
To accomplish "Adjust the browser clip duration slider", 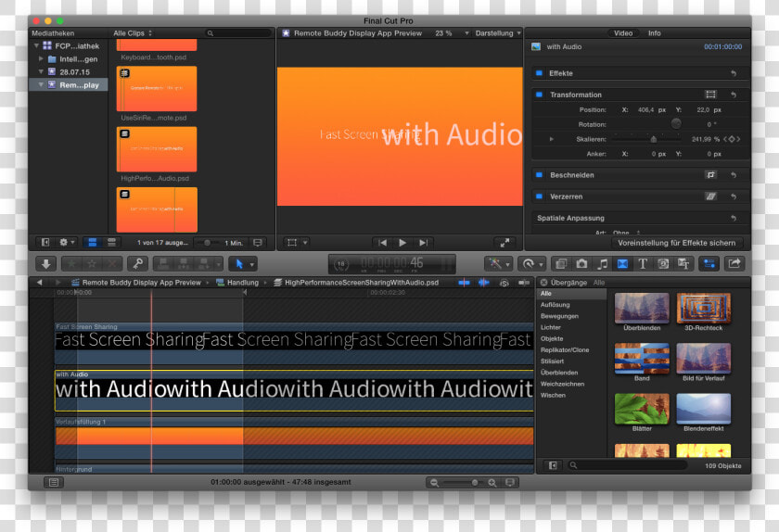I will 207,243.
